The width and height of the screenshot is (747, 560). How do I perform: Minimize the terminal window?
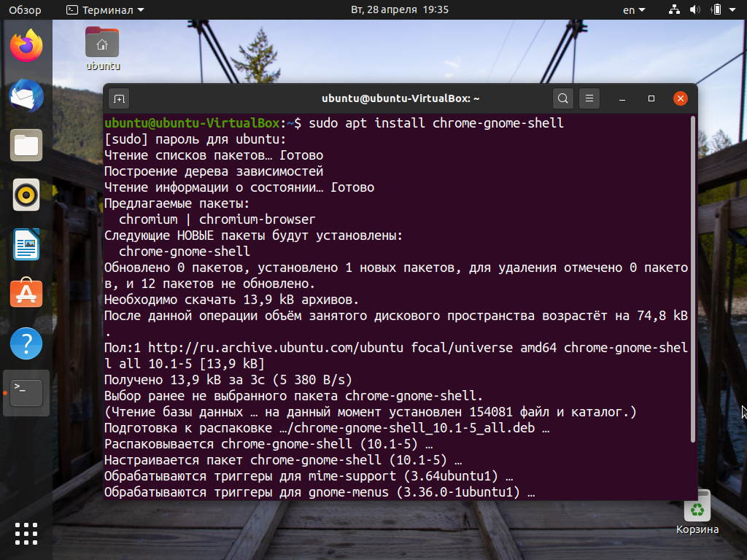(x=622, y=98)
